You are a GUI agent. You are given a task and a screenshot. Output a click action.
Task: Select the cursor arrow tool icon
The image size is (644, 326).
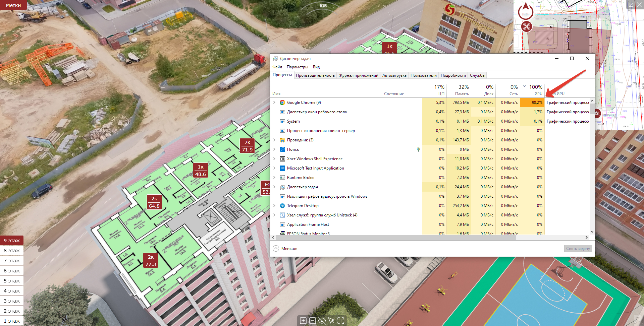[331, 321]
